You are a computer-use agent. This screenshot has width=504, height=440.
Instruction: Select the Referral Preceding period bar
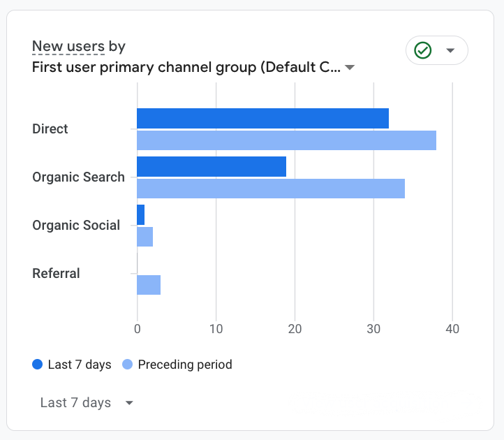coord(149,285)
